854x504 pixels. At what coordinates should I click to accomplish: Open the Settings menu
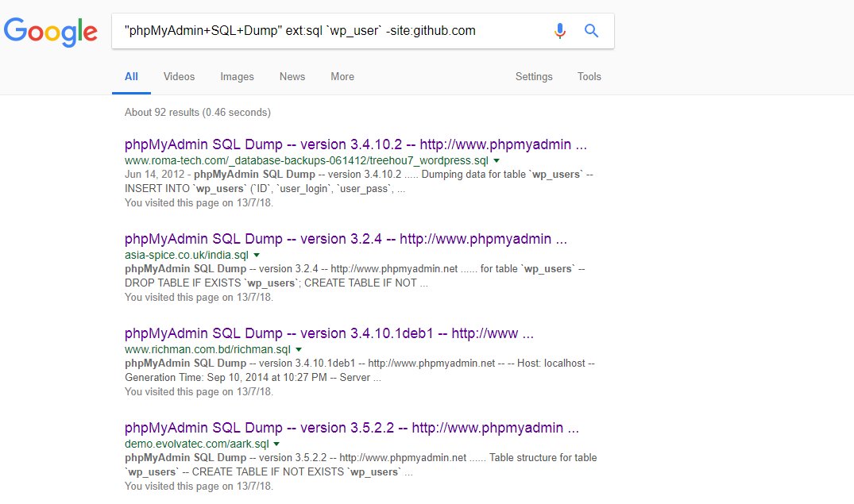click(534, 77)
